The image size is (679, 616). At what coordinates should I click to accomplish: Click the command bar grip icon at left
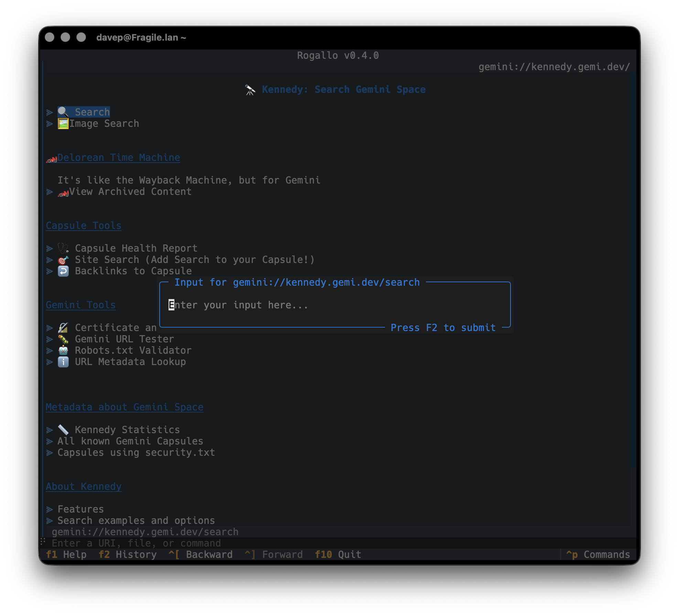43,542
